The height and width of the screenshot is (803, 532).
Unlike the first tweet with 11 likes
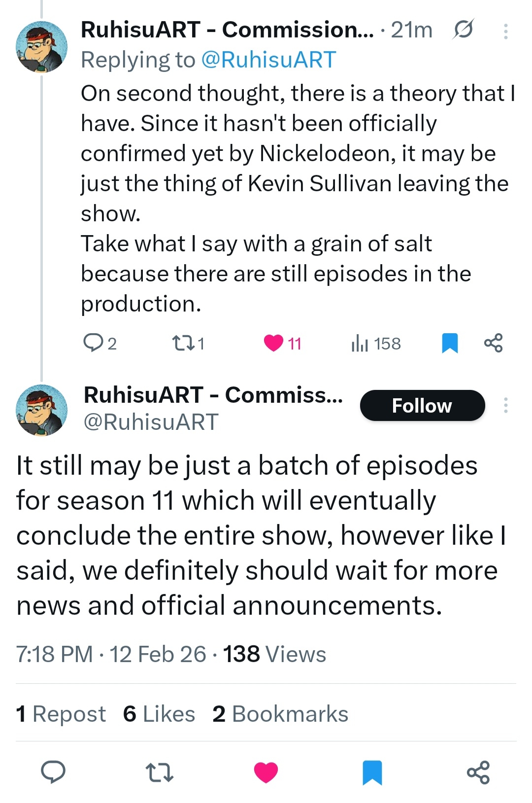tap(274, 343)
